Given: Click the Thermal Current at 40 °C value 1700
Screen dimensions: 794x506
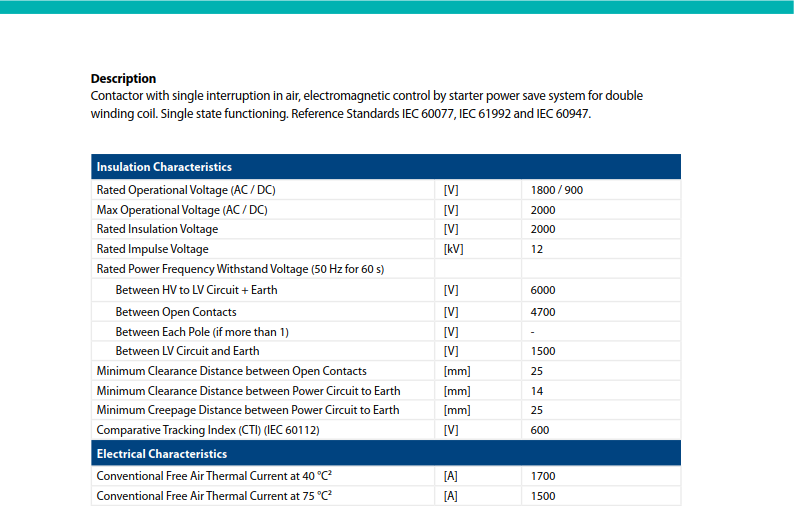Looking at the screenshot, I should tap(543, 476).
